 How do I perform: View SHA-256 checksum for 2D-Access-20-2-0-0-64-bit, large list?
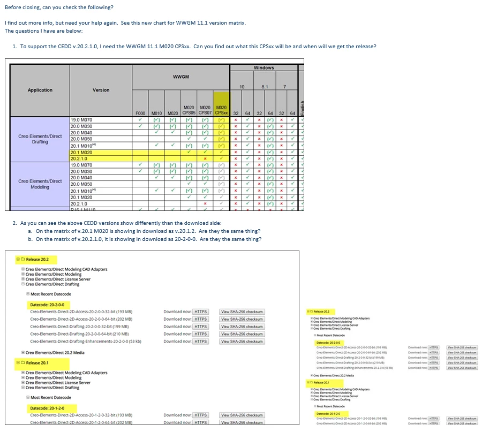pos(242,319)
